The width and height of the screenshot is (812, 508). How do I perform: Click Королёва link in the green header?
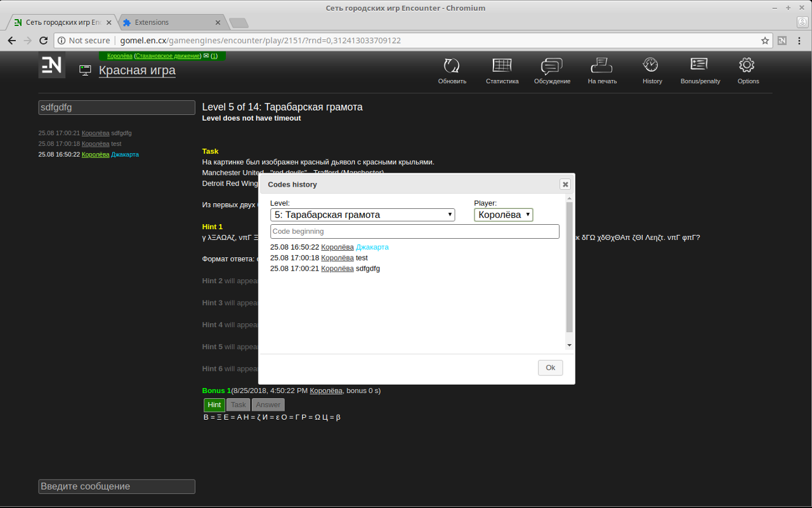click(119, 56)
